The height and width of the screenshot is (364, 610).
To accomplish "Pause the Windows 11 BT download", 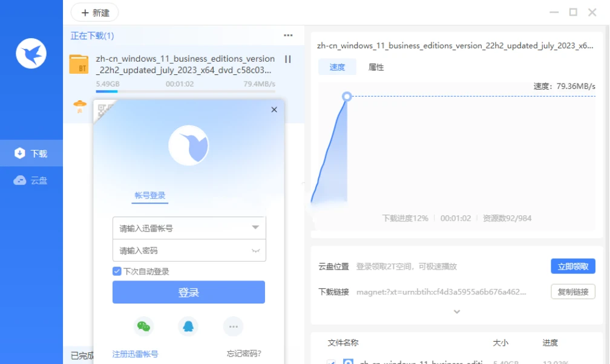I will 288,59.
